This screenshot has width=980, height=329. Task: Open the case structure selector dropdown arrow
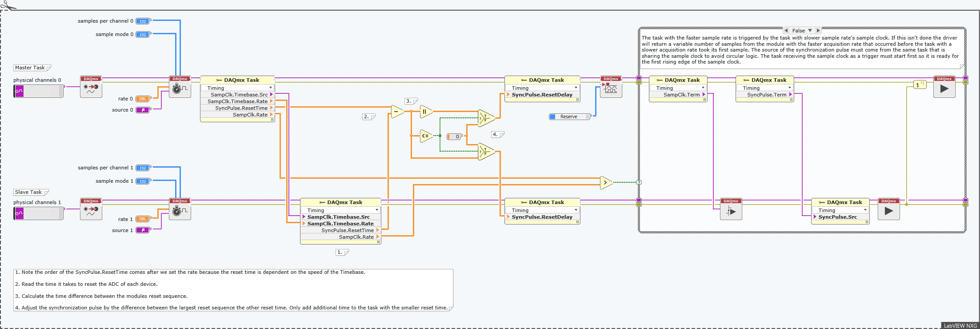pos(810,31)
